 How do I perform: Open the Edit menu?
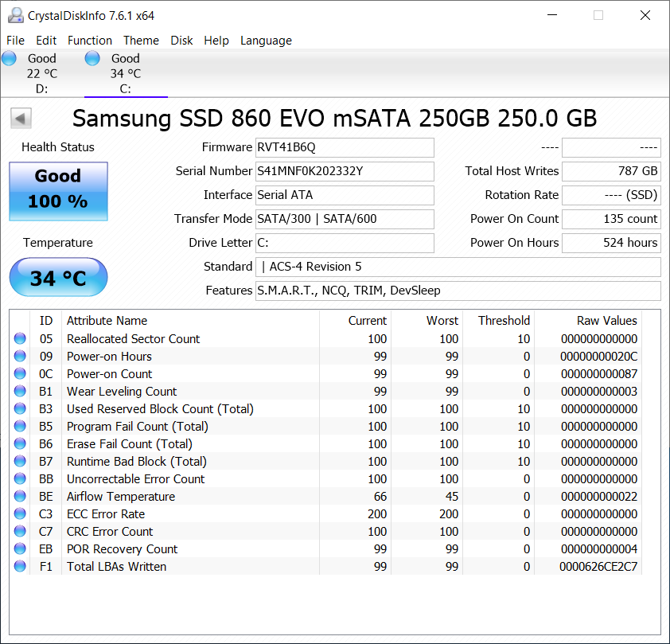click(46, 40)
